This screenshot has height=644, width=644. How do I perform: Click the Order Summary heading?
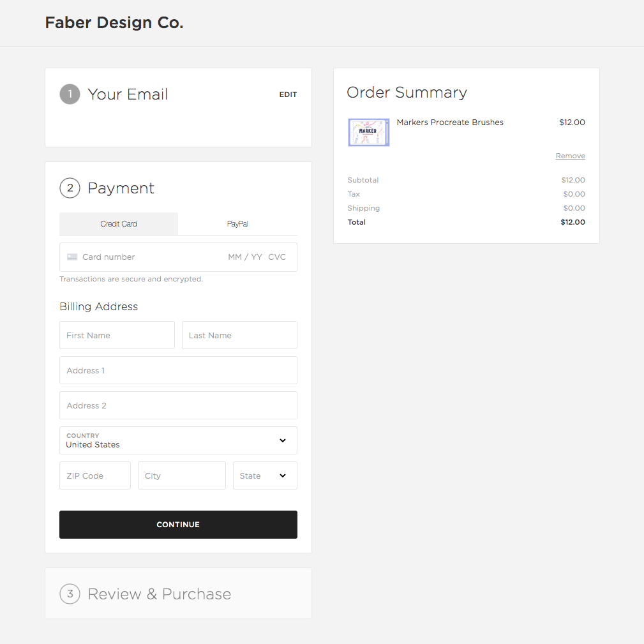pyautogui.click(x=407, y=93)
